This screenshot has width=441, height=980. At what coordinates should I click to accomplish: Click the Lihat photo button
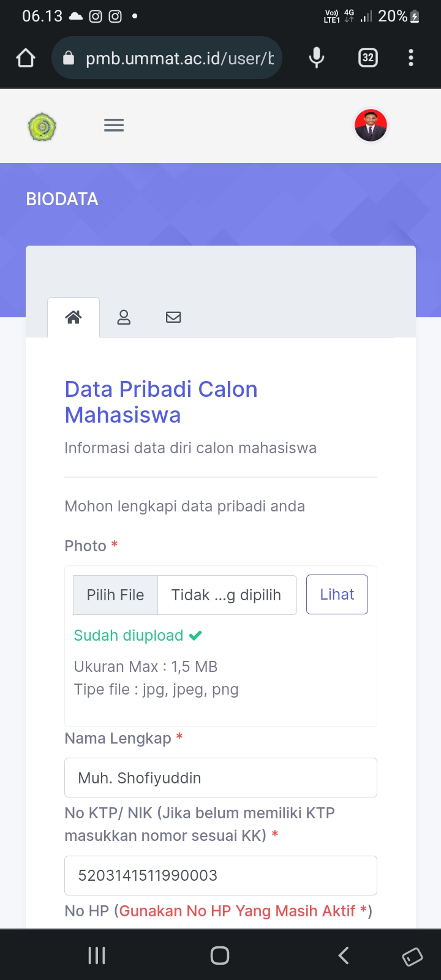pos(337,594)
